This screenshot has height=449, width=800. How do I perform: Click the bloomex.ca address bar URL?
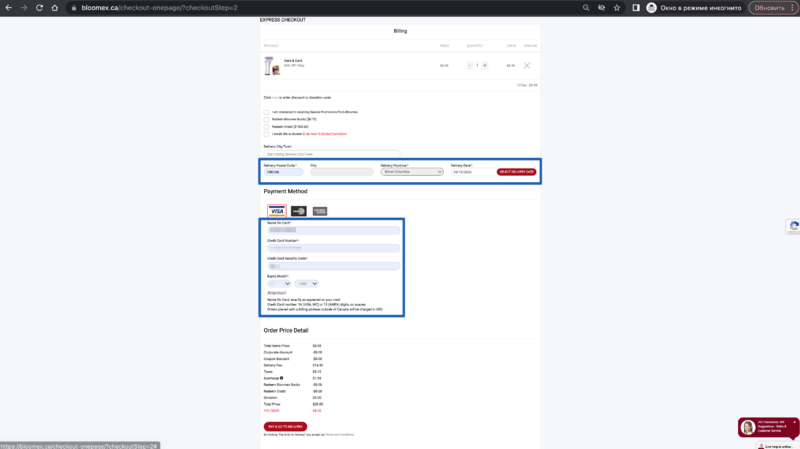pos(159,8)
